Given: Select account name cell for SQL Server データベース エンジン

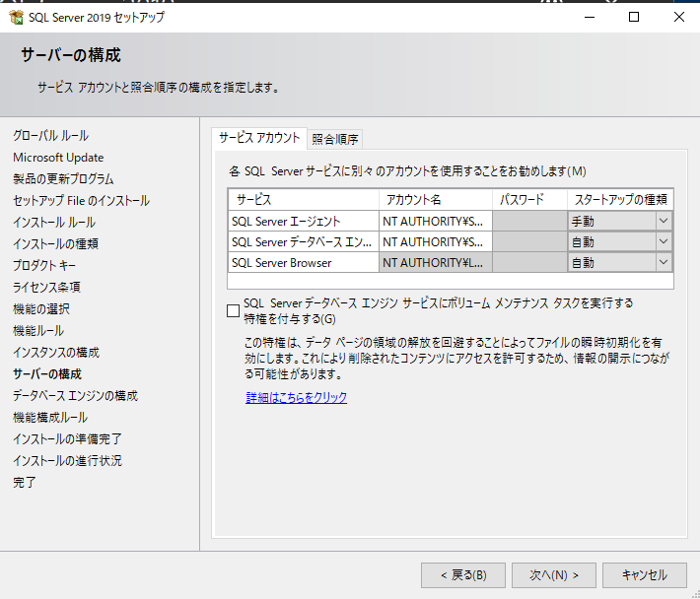Looking at the screenshot, I should (435, 242).
